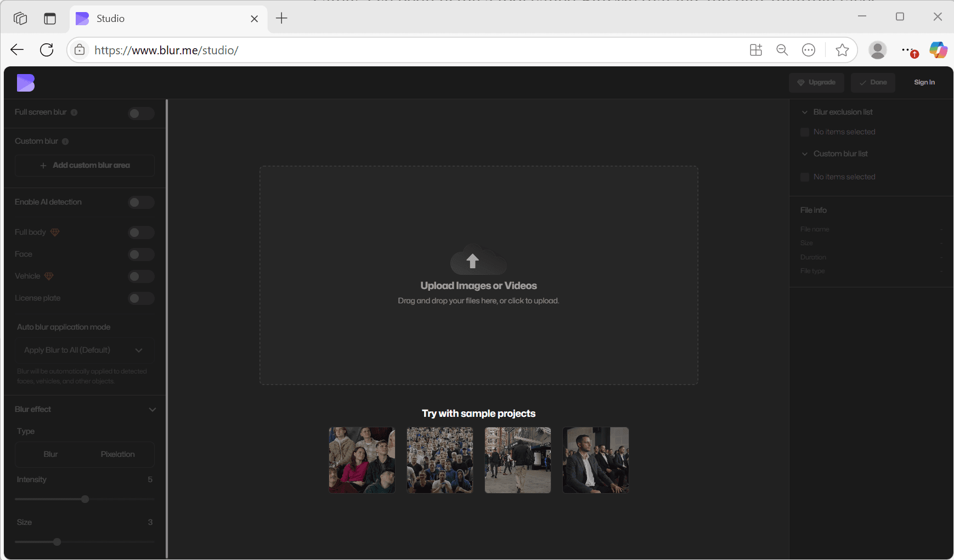Turn on License plate blurring
The image size is (954, 560).
pos(141,298)
